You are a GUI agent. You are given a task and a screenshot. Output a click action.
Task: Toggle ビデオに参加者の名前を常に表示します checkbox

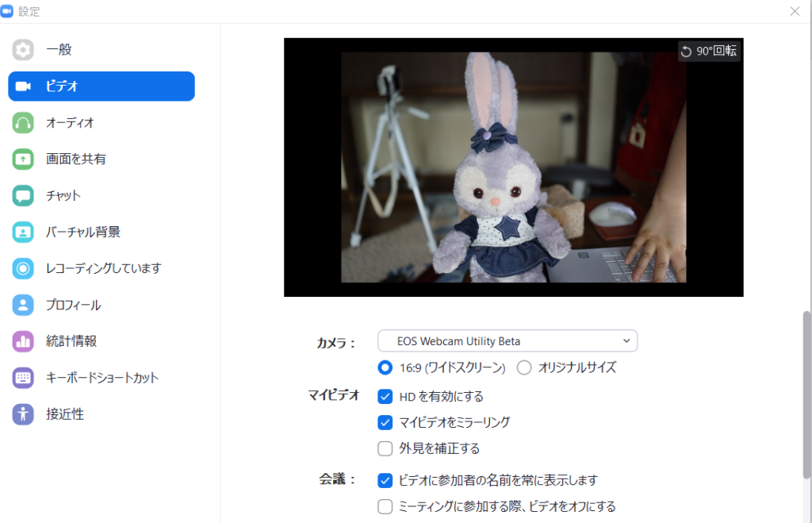coord(385,480)
